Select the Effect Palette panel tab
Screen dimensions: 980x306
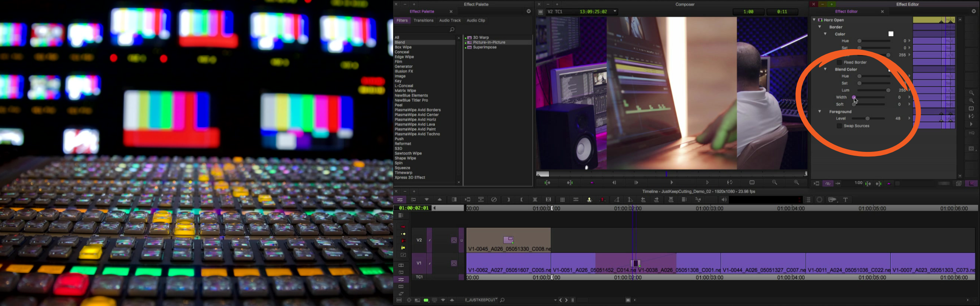pos(422,11)
